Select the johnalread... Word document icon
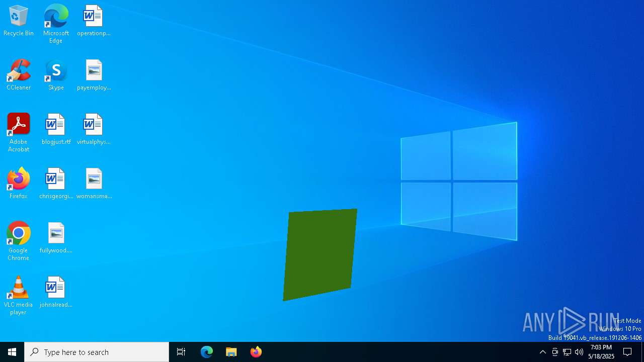 [56, 292]
